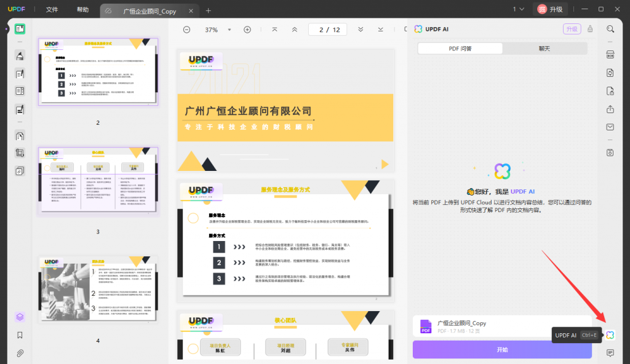Click the 开始 button
Image resolution: width=630 pixels, height=364 pixels.
(x=502, y=349)
